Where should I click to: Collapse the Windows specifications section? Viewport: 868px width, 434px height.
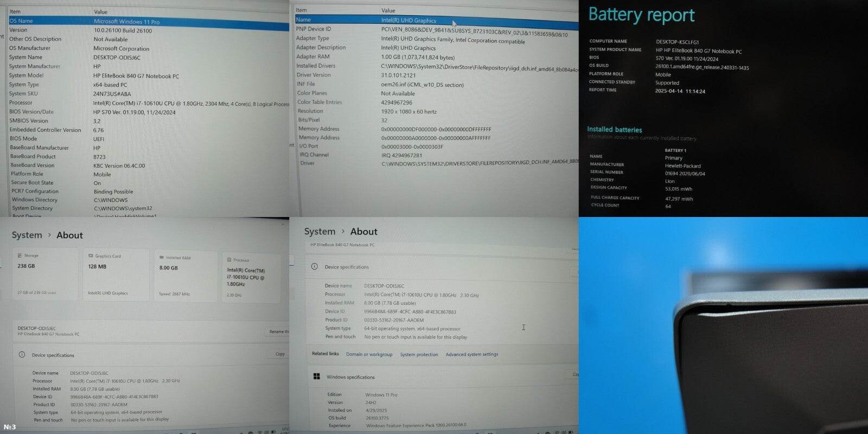574,374
